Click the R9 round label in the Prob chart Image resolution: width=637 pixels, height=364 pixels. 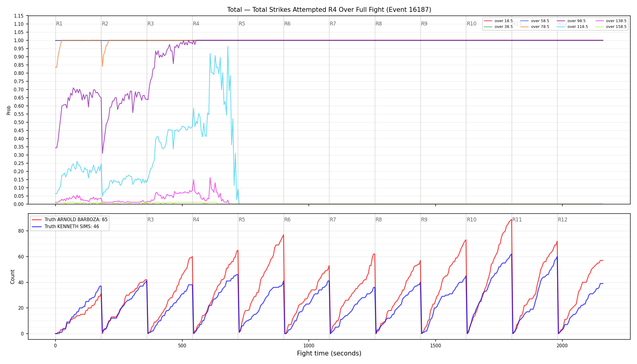pyautogui.click(x=424, y=24)
